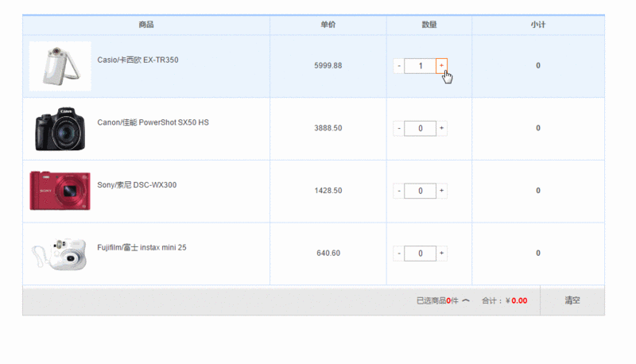Open the Casio EX-TR350 product thumbnail
The height and width of the screenshot is (364, 636).
(x=60, y=66)
